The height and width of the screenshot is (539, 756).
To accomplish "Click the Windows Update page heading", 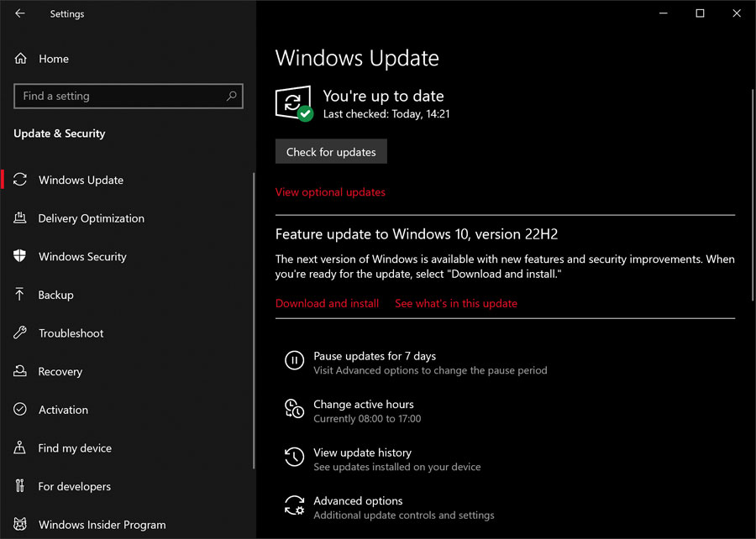I will click(357, 58).
